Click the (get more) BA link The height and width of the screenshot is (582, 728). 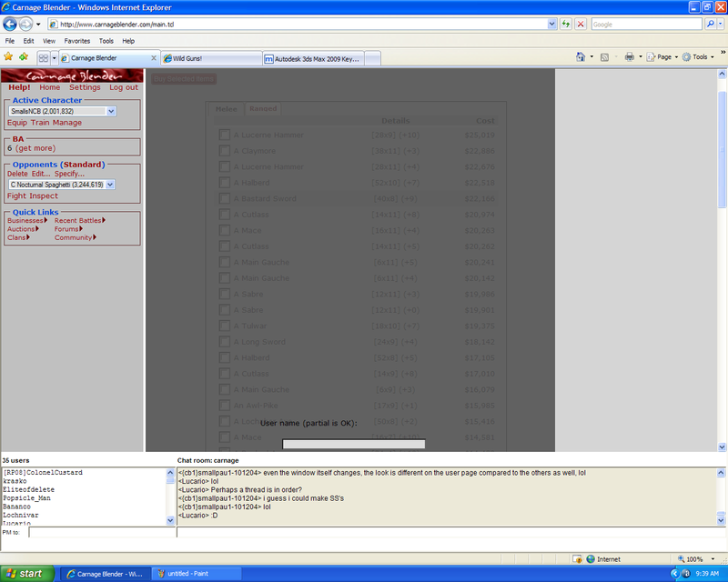35,148
